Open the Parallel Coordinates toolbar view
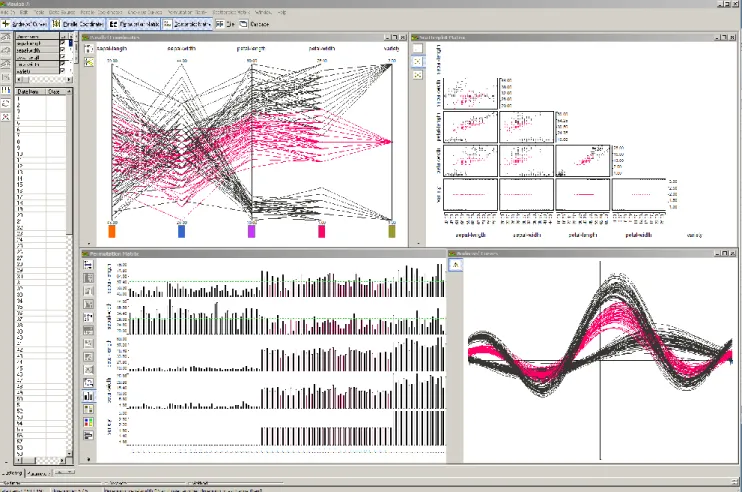The width and height of the screenshot is (742, 492). click(x=78, y=24)
